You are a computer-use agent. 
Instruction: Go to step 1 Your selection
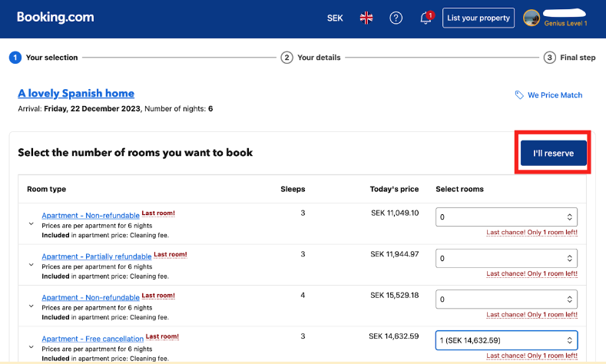click(x=15, y=58)
